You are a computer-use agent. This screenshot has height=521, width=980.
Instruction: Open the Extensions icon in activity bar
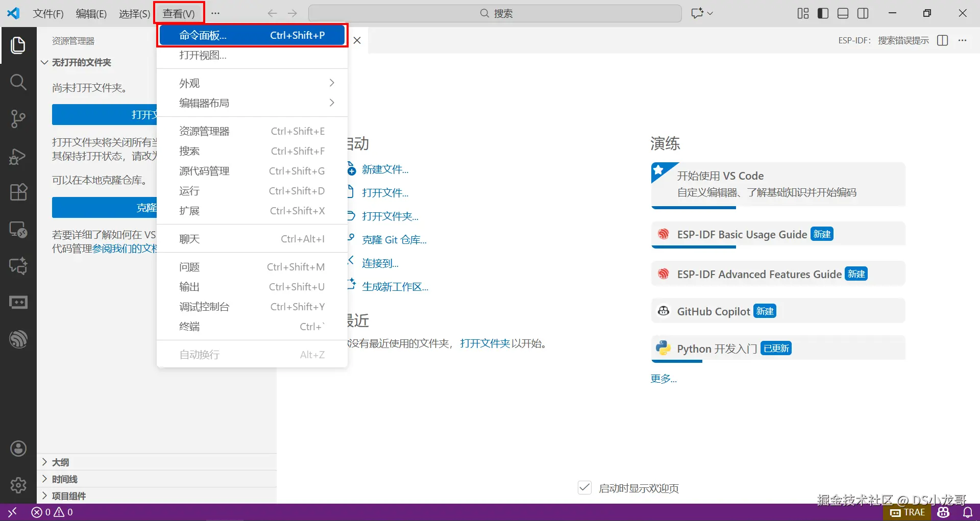[18, 192]
